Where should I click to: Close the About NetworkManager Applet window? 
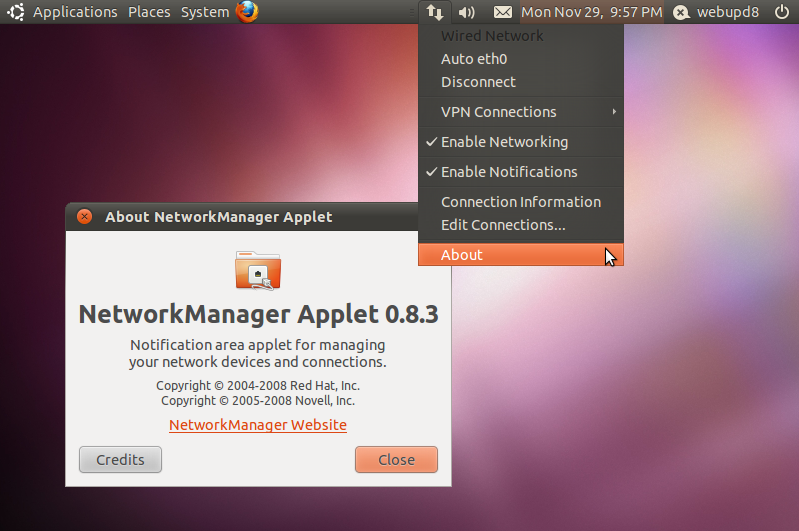click(x=85, y=217)
